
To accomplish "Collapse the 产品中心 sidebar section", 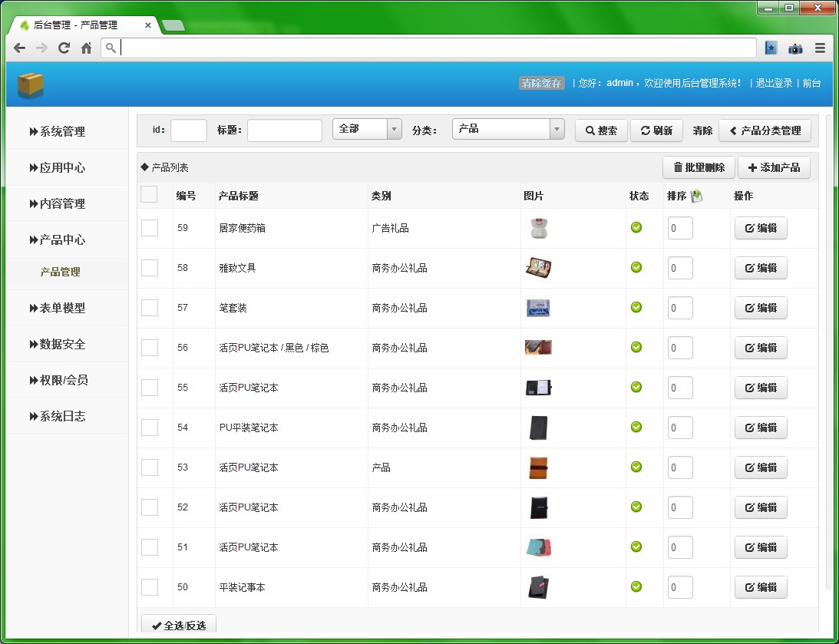I will (58, 239).
